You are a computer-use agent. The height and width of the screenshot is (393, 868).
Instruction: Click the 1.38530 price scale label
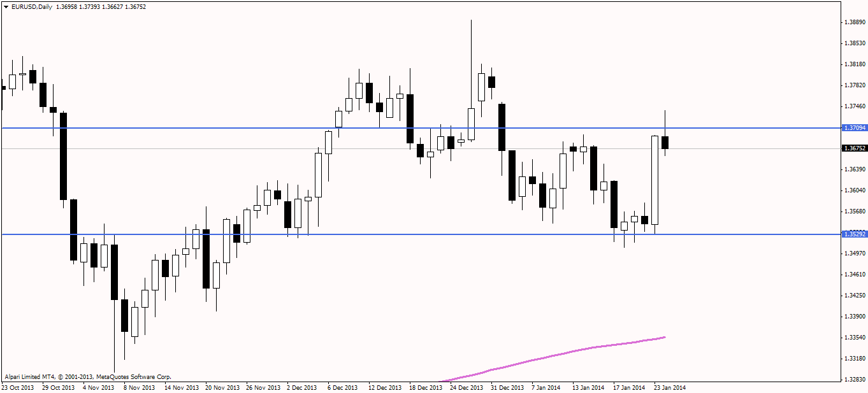click(x=854, y=43)
